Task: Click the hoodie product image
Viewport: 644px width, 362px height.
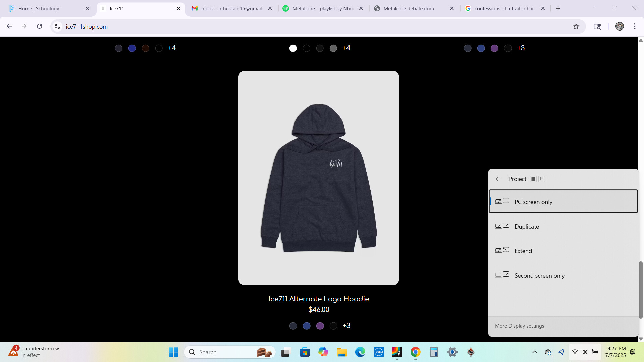Action: [319, 178]
